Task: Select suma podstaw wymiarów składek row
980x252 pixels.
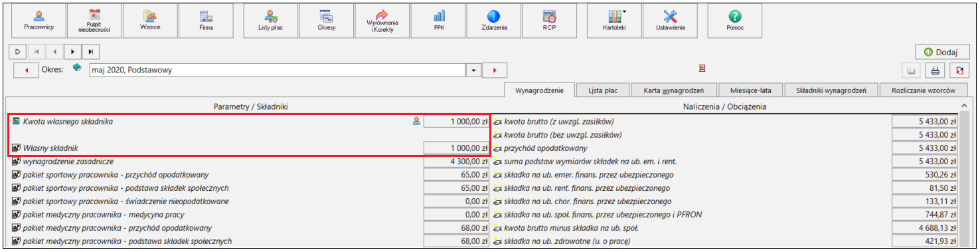Action: click(725, 161)
